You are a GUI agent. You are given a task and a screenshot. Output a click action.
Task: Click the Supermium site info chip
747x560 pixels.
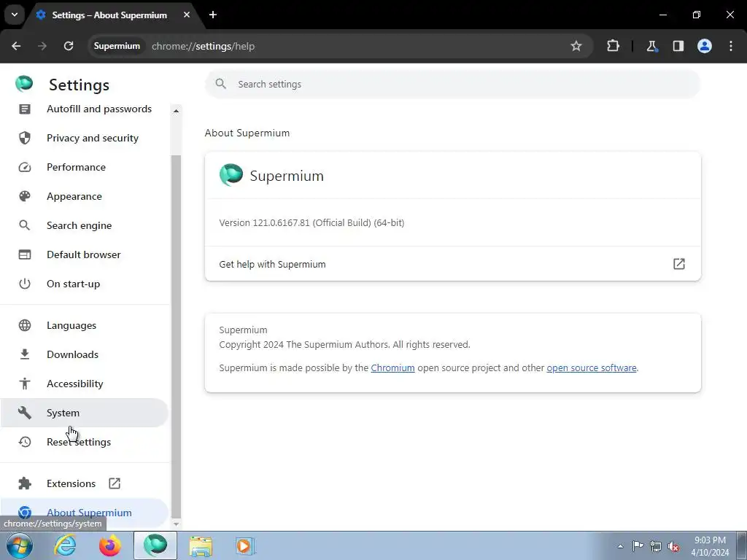(117, 46)
